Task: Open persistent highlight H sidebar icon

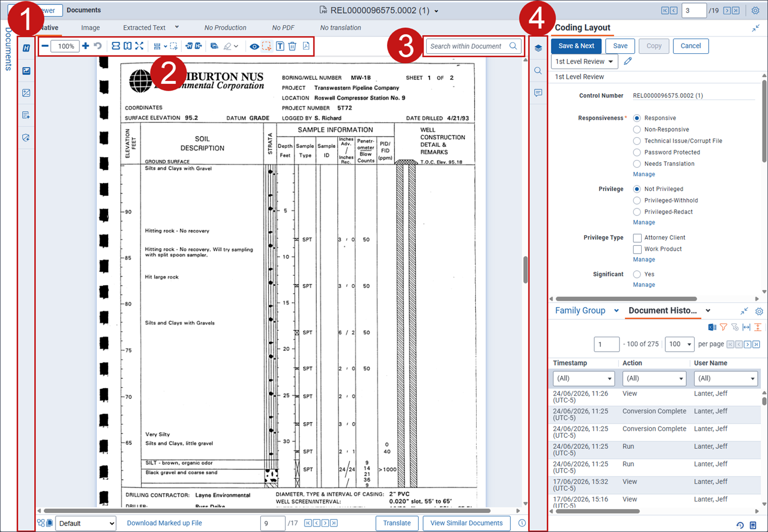Action: click(x=26, y=48)
